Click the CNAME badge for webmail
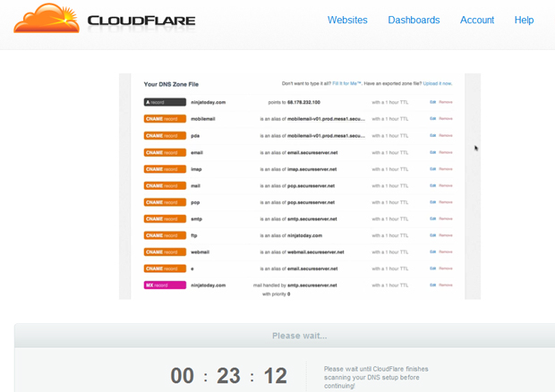 coord(165,252)
